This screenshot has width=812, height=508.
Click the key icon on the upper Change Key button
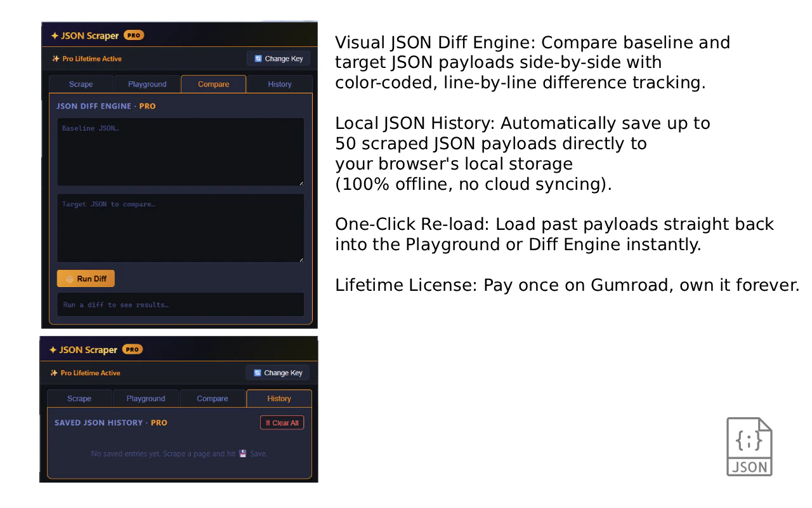click(258, 58)
